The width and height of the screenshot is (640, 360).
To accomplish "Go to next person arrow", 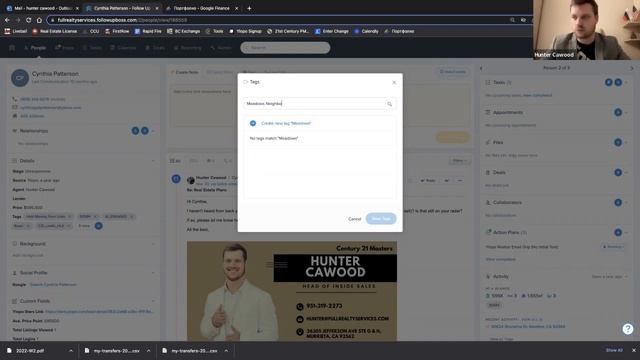I will pos(631,68).
